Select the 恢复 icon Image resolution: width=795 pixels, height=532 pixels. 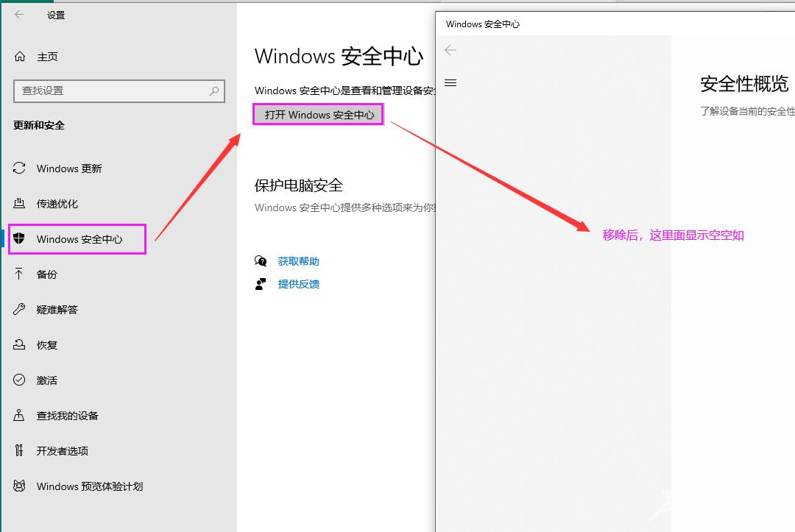(19, 344)
